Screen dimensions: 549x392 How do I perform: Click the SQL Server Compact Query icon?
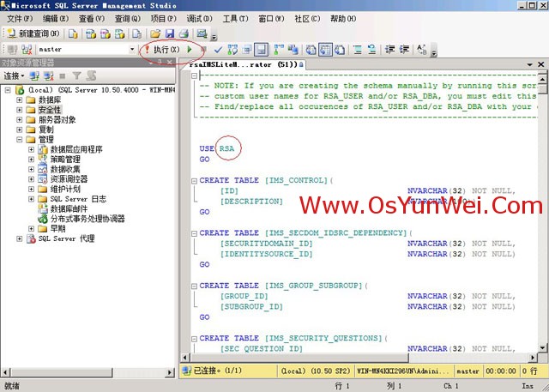click(137, 33)
